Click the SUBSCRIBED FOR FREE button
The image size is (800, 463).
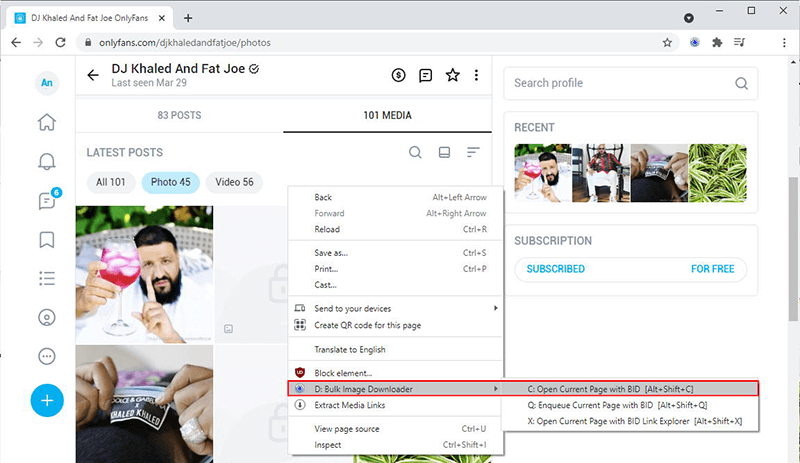630,269
